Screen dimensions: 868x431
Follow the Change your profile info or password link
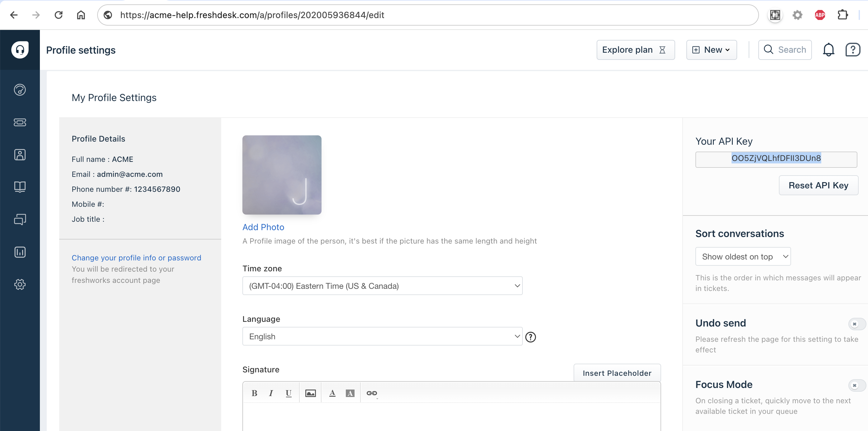coord(136,258)
